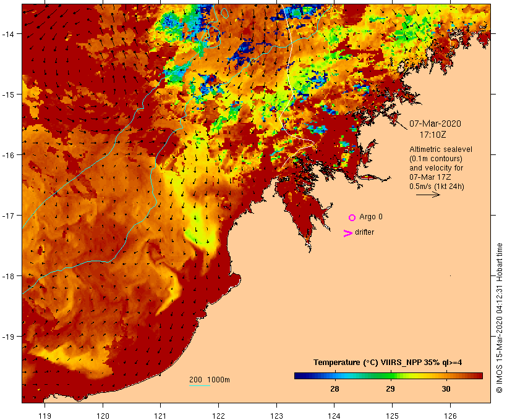Click the temperature color bar near 29
Image resolution: width=507 pixels, height=420 pixels.
pos(390,376)
